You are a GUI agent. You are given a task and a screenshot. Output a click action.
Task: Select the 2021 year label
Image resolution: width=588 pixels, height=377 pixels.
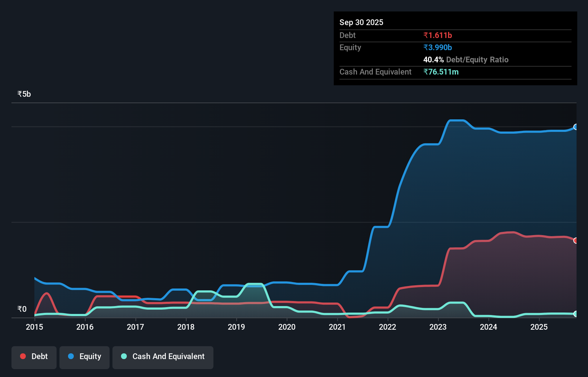(x=337, y=327)
